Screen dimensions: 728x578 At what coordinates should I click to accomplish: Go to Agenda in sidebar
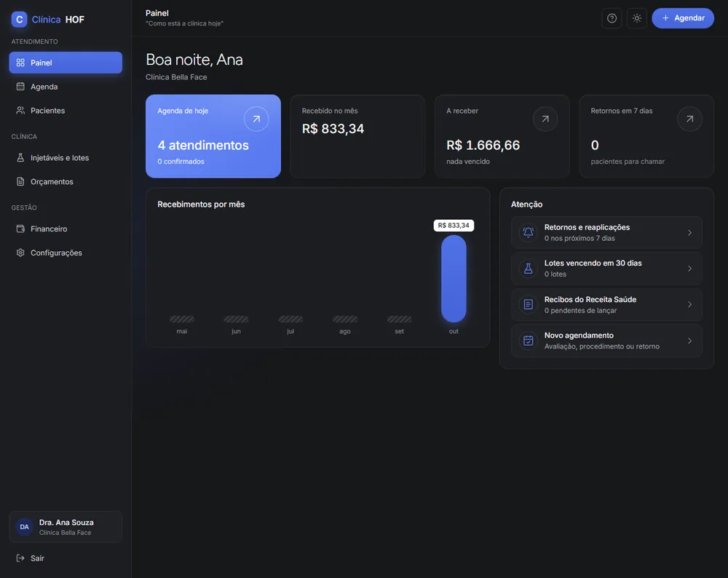coord(66,87)
